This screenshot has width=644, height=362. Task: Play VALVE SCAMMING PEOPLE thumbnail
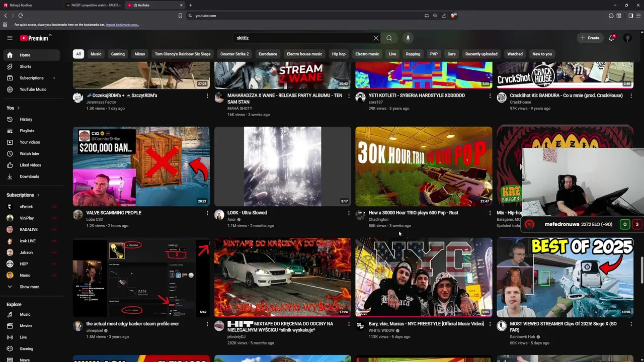click(141, 166)
